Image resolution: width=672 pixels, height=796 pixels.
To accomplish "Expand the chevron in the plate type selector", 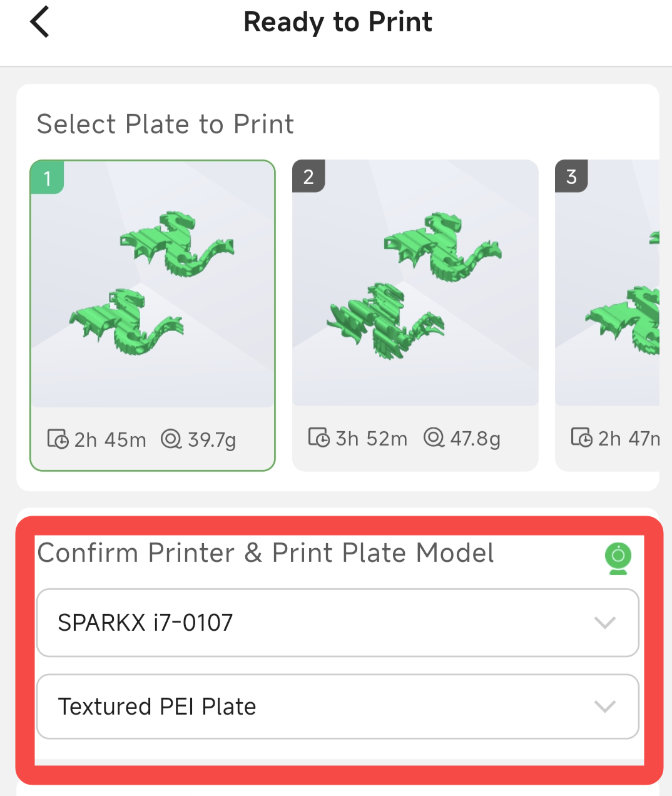I will 605,707.
